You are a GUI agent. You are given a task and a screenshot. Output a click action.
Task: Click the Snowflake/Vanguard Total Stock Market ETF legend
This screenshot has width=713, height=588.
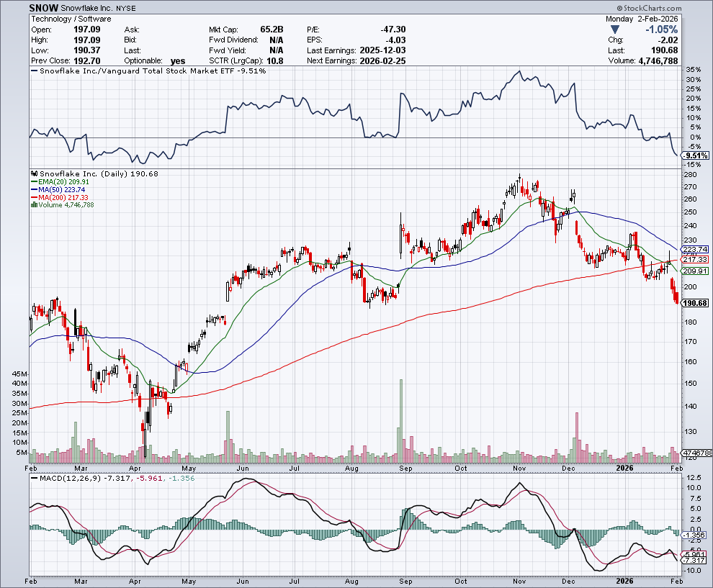click(148, 71)
